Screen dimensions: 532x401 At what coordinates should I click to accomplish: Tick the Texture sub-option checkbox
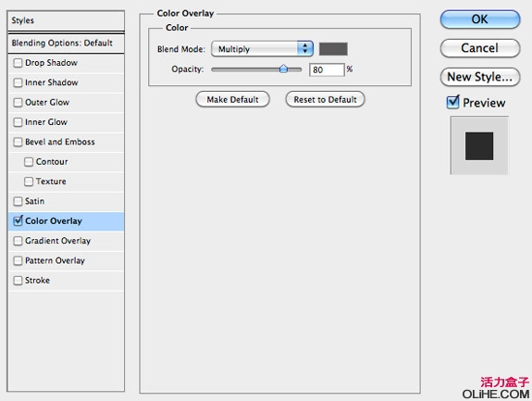coord(29,182)
